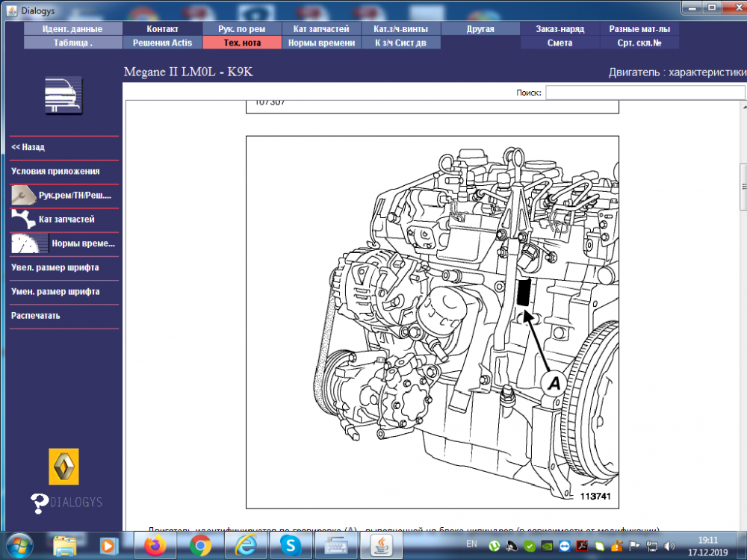Select the Тех. нота tab
The image size is (747, 560).
(x=242, y=43)
